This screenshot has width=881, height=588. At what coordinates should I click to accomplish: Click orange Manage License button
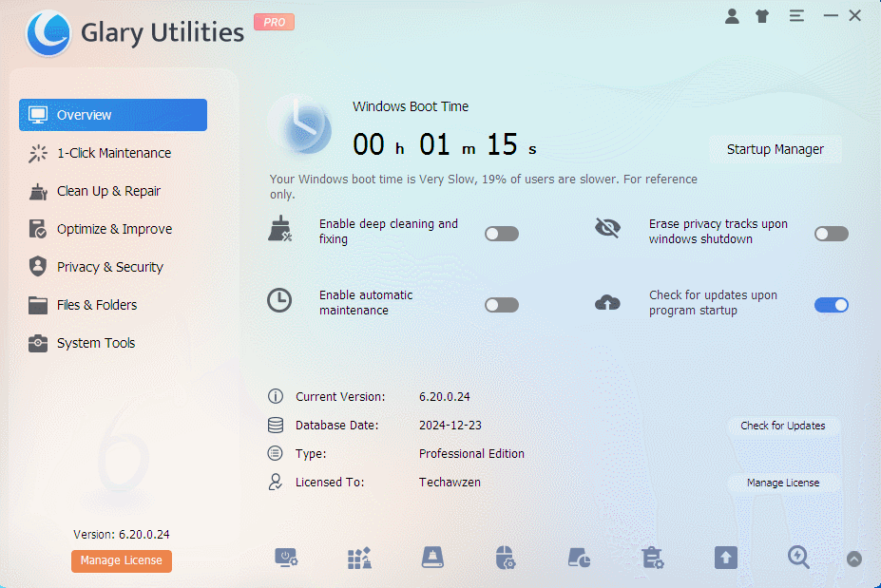(x=122, y=560)
